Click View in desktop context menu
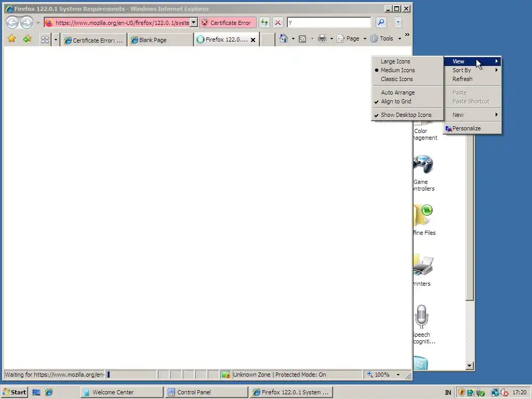 [x=472, y=61]
